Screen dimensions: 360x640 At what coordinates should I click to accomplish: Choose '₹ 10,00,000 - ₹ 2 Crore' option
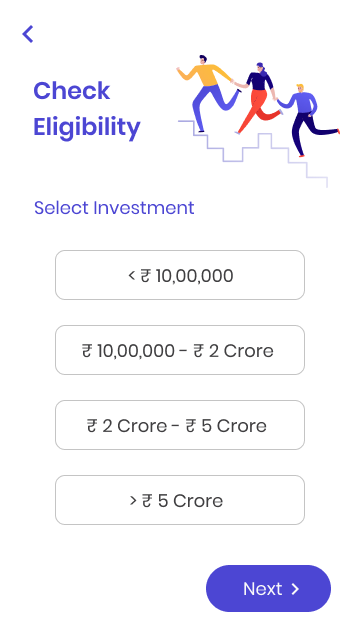point(180,350)
